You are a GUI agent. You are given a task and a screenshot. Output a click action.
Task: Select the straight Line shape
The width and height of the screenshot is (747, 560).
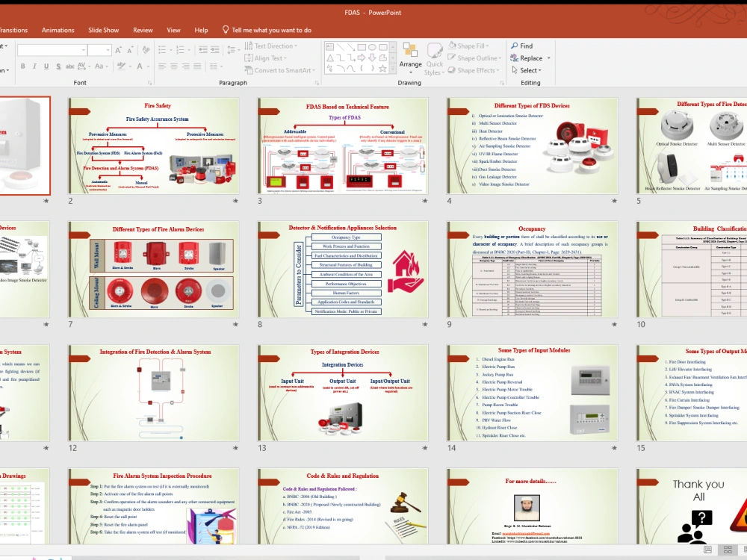tap(341, 47)
